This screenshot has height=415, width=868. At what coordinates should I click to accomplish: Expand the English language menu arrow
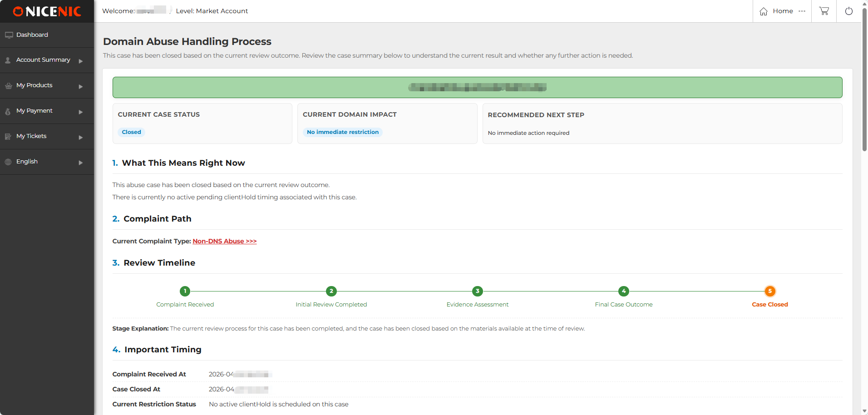[81, 163]
